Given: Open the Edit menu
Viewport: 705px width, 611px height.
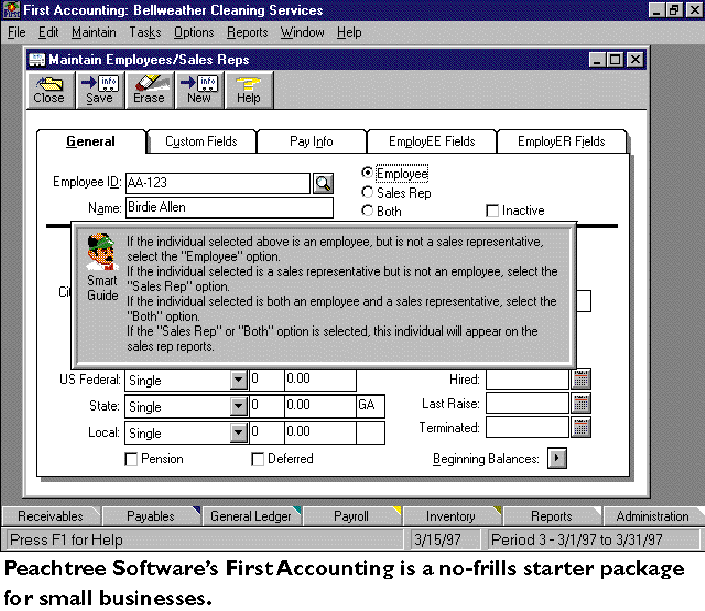Looking at the screenshot, I should click(48, 32).
